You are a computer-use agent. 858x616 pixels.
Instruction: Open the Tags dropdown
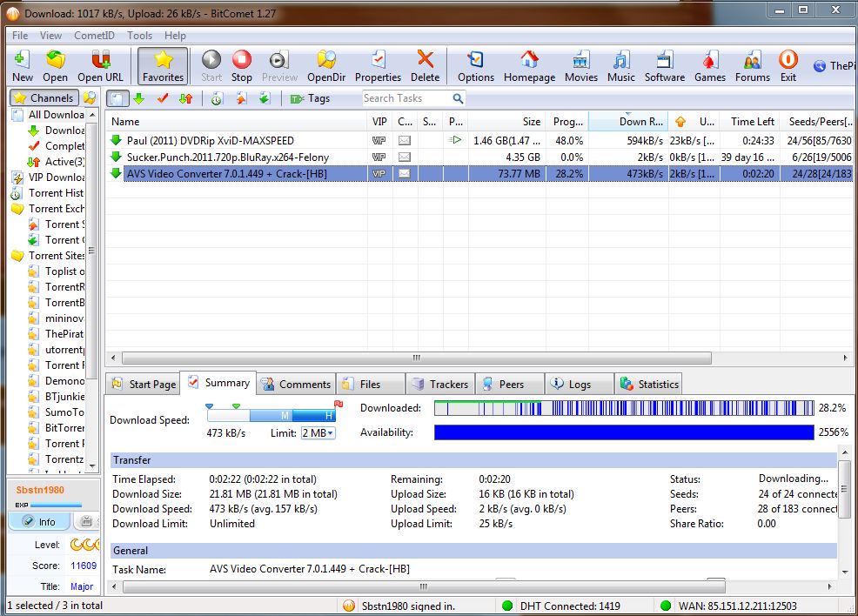click(310, 98)
